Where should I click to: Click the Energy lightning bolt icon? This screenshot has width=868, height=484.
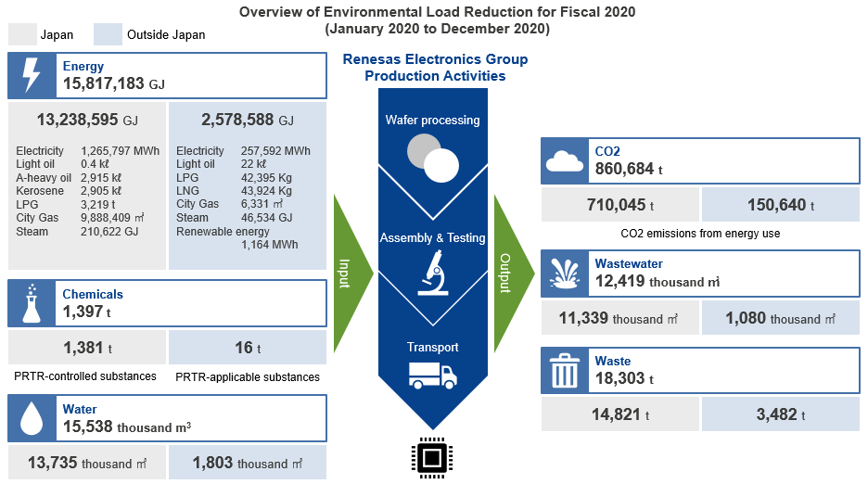click(x=32, y=75)
